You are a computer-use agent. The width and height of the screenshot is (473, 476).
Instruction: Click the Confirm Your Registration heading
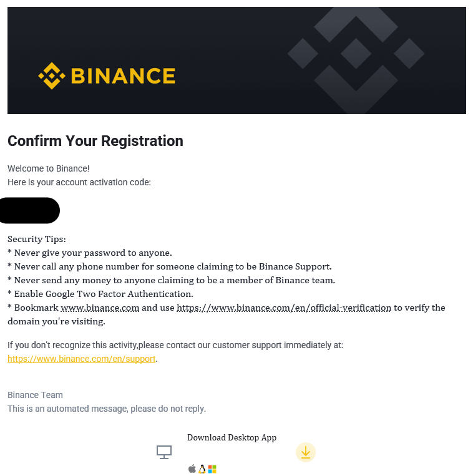click(x=95, y=141)
